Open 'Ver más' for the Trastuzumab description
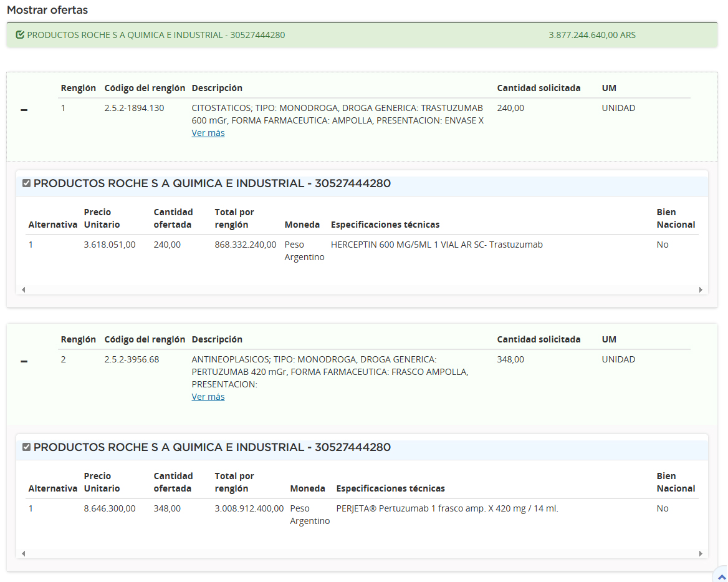This screenshot has height=582, width=728. [x=208, y=133]
